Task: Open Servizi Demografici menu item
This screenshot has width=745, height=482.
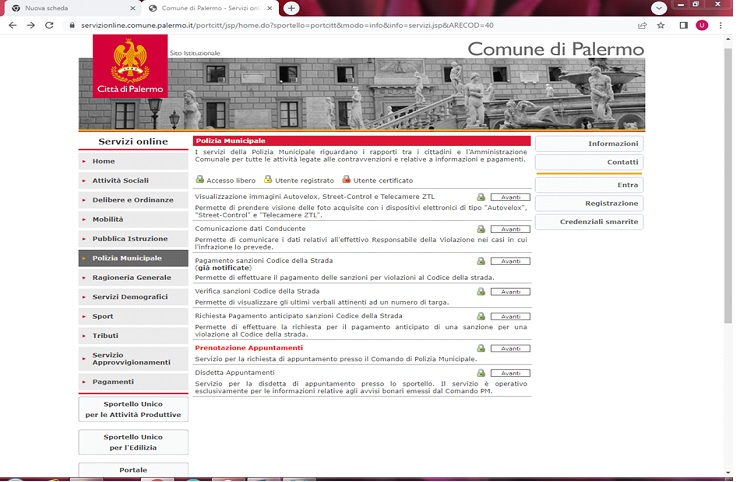Action: [x=133, y=297]
